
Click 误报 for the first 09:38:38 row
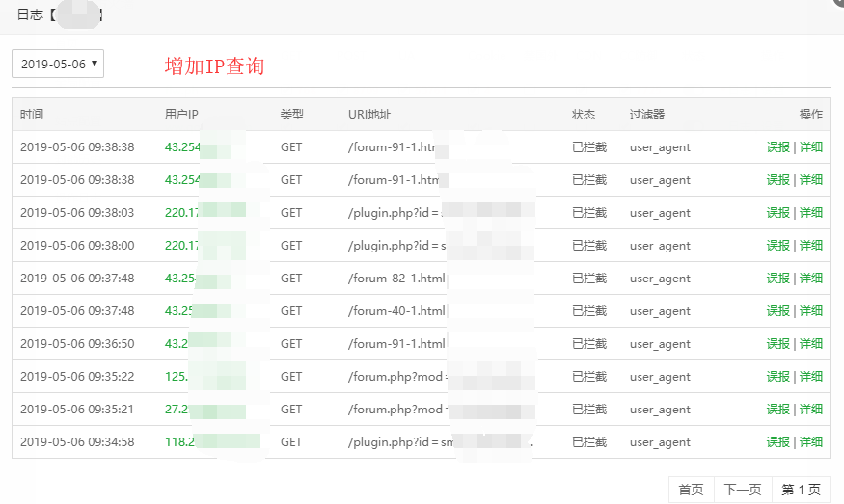777,147
